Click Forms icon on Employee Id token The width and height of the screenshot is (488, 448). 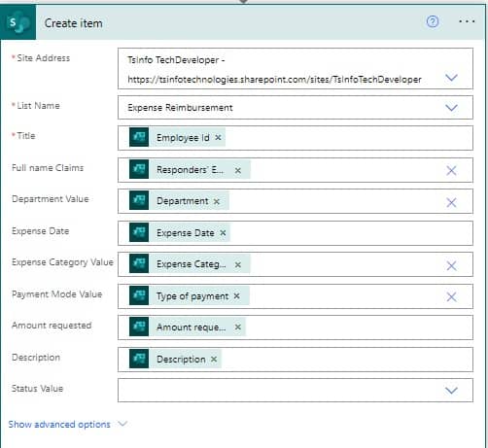139,137
